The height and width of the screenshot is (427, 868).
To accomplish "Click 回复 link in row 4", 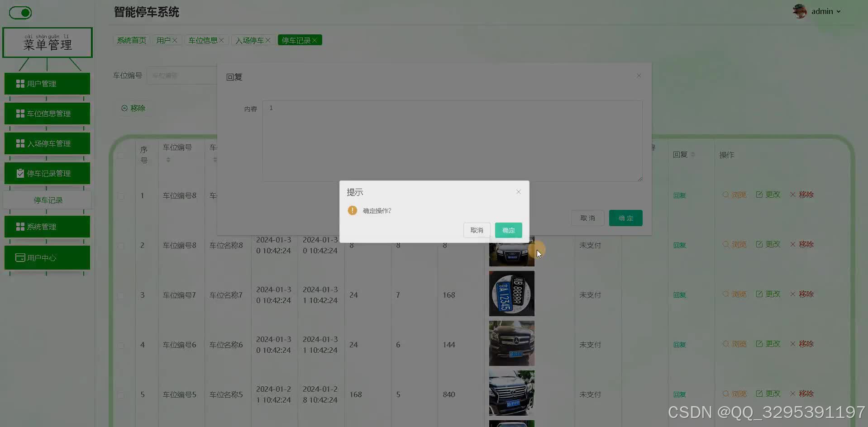I will click(x=679, y=345).
